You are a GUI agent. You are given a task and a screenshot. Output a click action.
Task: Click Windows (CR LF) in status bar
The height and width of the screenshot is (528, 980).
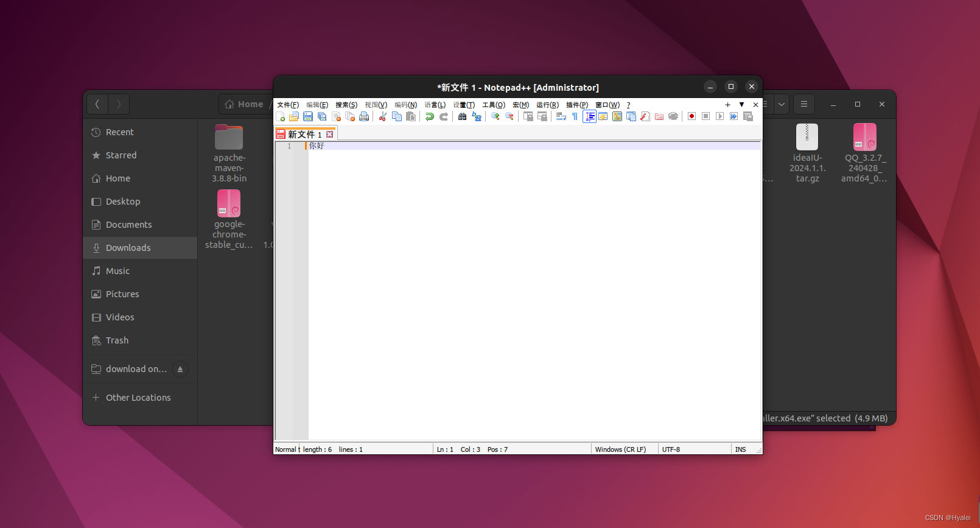[620, 449]
